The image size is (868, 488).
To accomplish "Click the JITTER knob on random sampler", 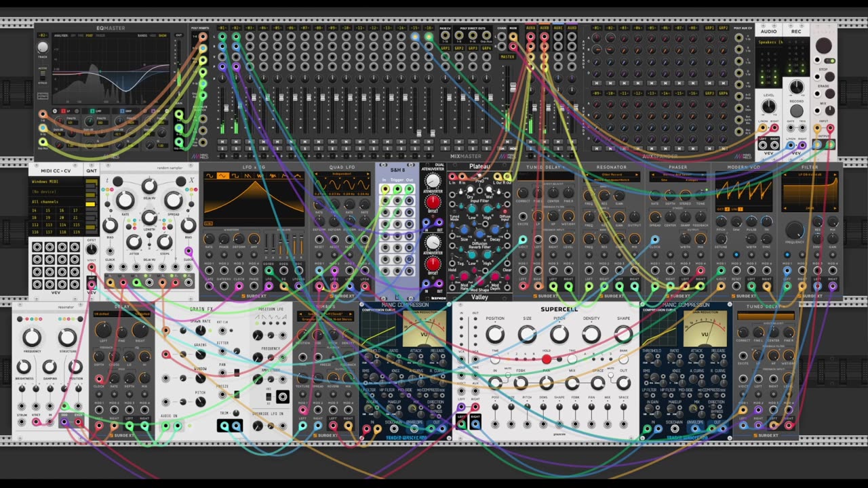I will pyautogui.click(x=134, y=242).
